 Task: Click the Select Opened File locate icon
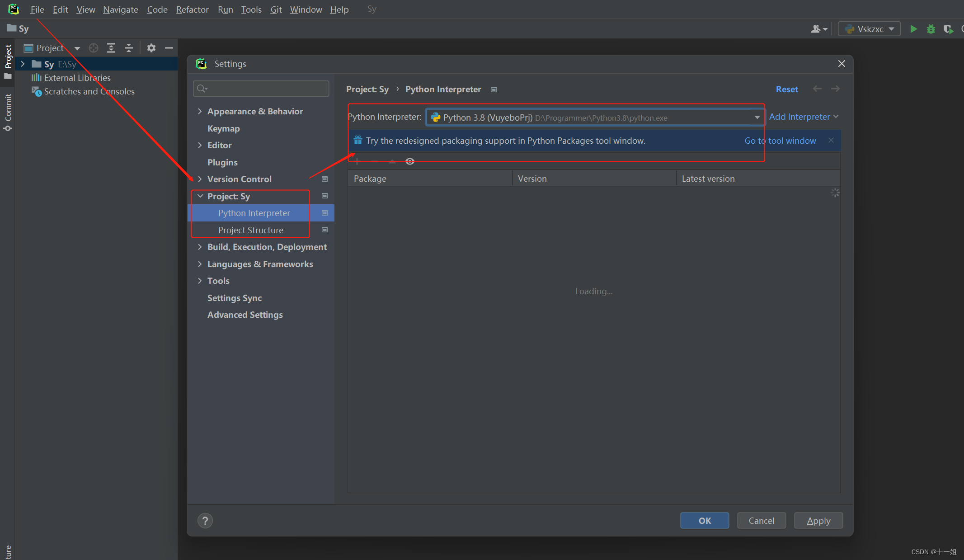pos(94,48)
